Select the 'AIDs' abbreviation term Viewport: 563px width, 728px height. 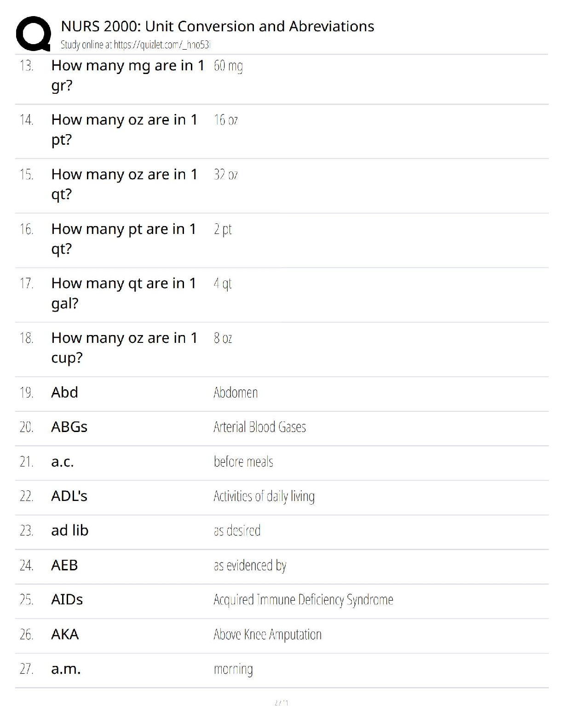[x=67, y=600]
